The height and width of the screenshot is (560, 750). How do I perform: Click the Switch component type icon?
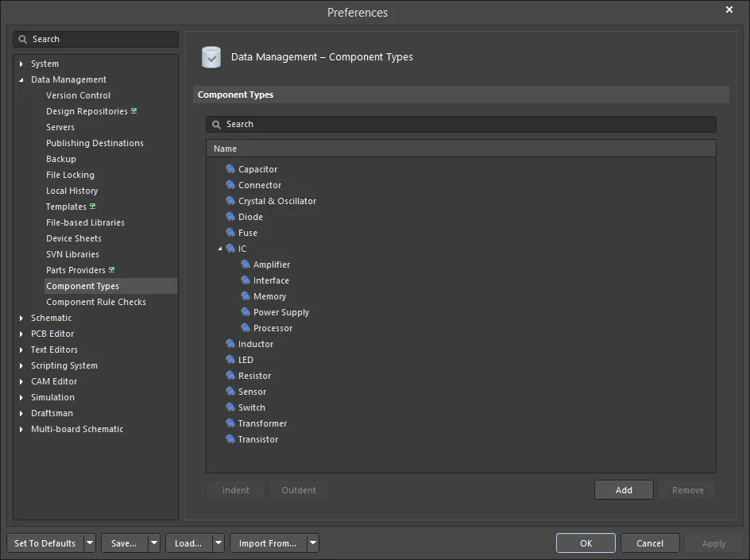click(230, 407)
